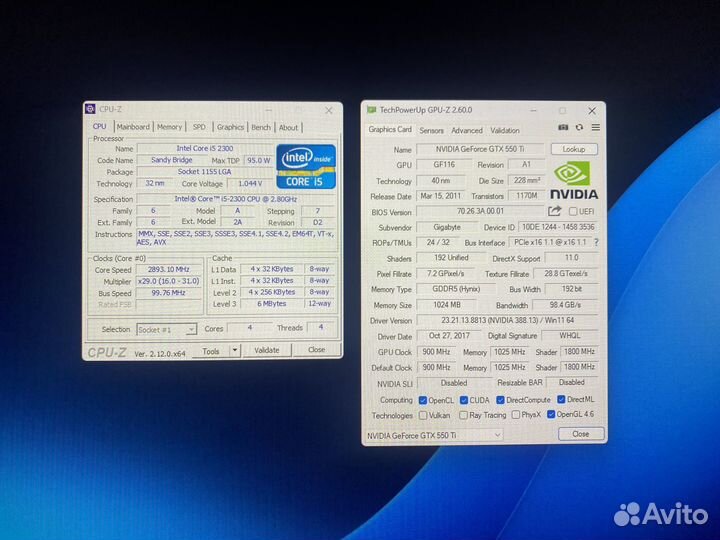
Task: Click the Package value Socket 1155 LGA
Action: pos(204,171)
